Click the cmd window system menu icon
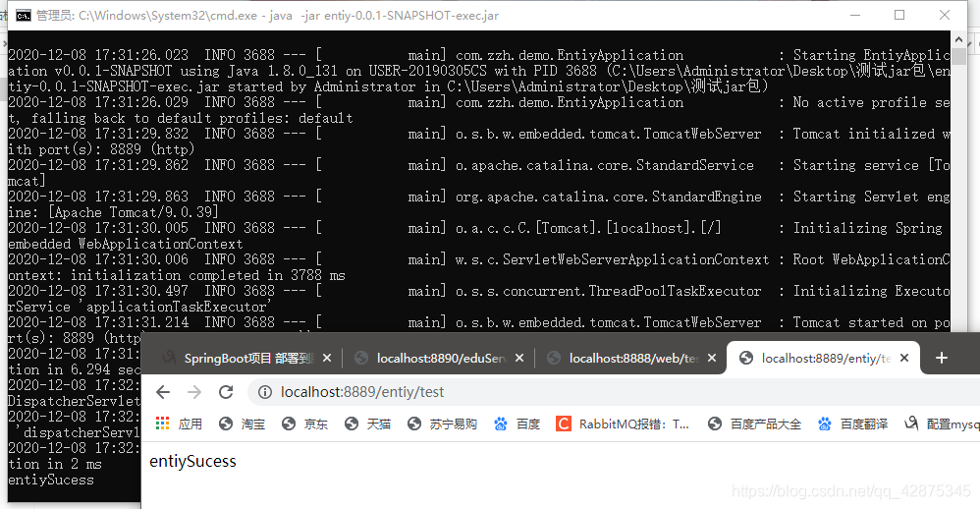This screenshot has height=509, width=980. point(24,16)
